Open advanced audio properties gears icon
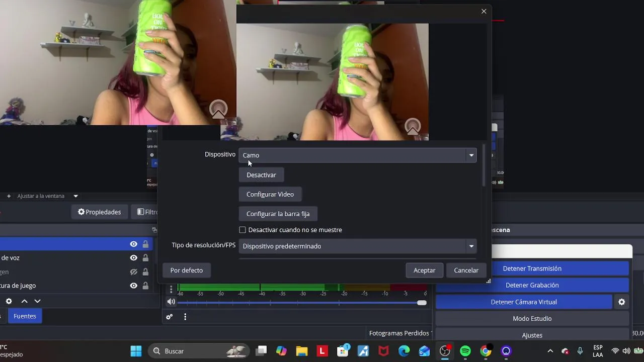This screenshot has height=362, width=644. pos(170,317)
